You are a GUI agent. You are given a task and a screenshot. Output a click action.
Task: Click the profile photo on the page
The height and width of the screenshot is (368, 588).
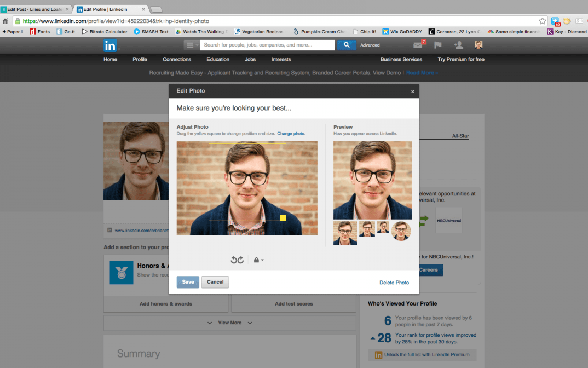(x=136, y=160)
